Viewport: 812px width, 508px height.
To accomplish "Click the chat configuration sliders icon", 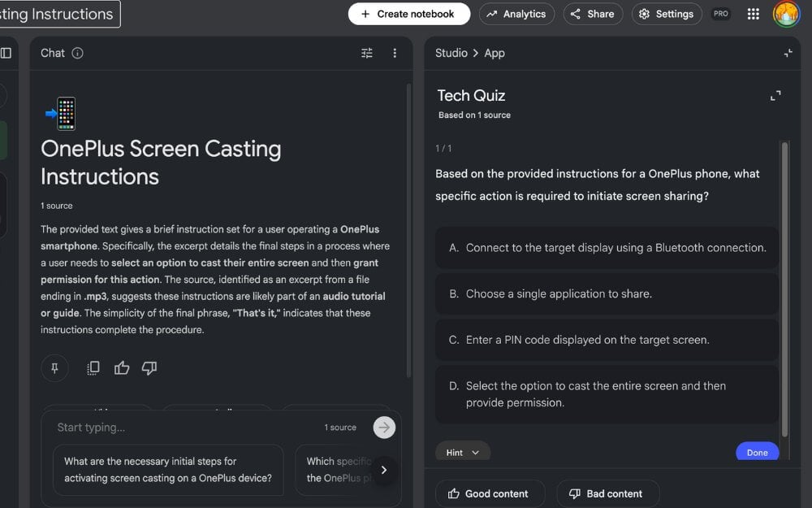I will (x=367, y=53).
